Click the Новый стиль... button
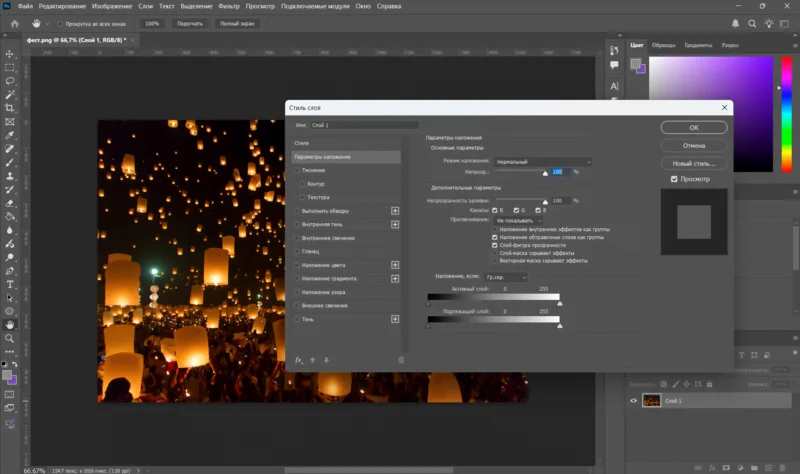This screenshot has width=800, height=474. pos(693,163)
